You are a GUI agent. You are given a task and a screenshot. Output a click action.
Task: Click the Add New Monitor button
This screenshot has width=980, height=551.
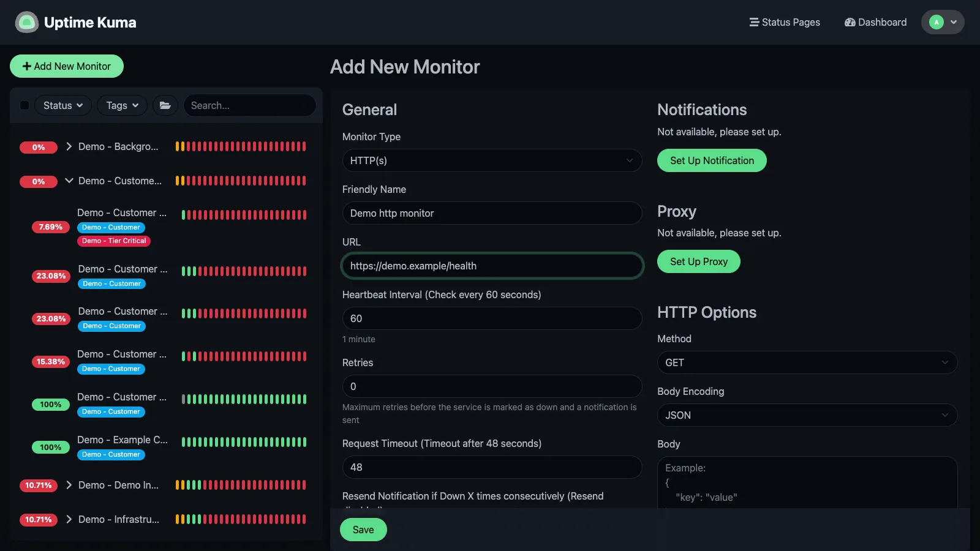point(67,66)
